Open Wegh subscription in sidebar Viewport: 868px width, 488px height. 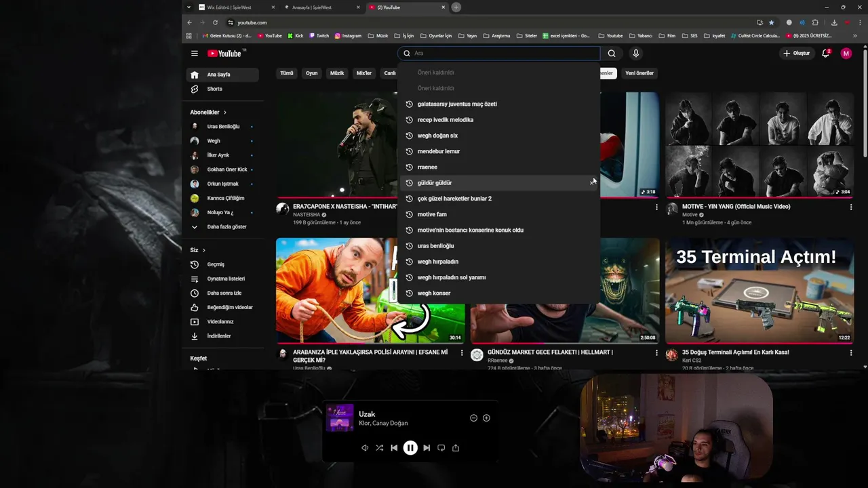[222, 141]
